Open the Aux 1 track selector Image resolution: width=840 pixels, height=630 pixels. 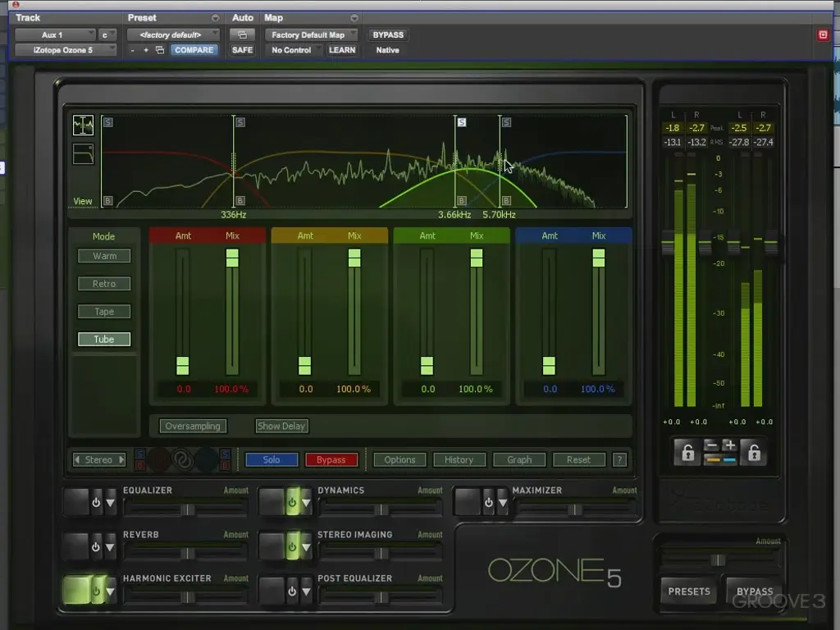[55, 34]
